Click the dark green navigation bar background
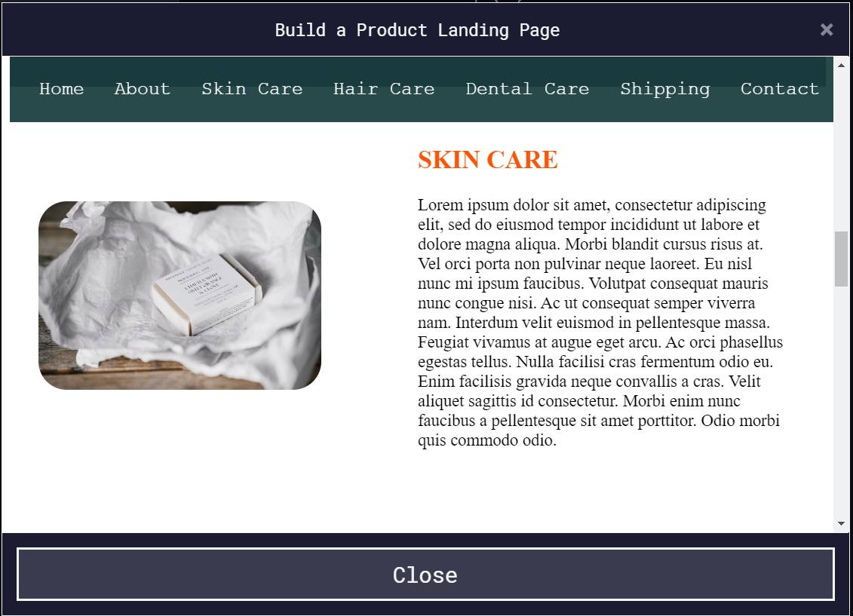Screen dimensions: 853x616 coord(422,112)
